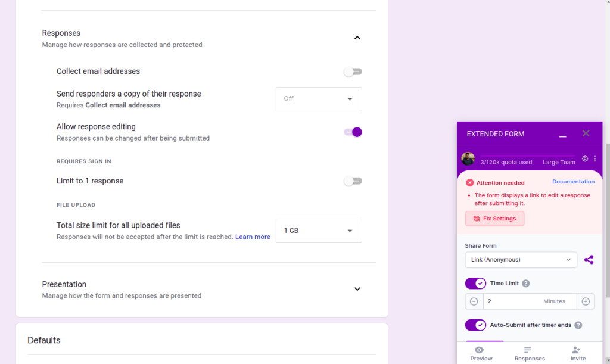Click the Fix Settings button
610x364 pixels.
pyautogui.click(x=494, y=219)
